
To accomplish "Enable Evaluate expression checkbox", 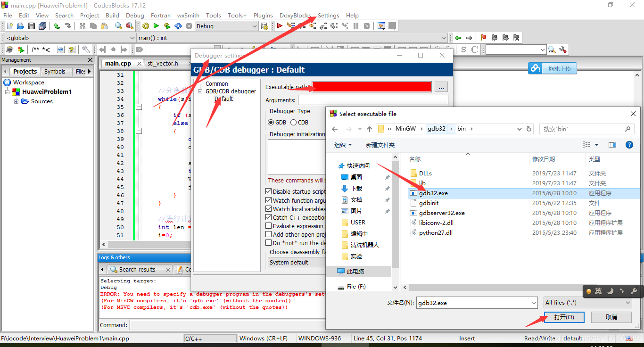I will [x=269, y=226].
